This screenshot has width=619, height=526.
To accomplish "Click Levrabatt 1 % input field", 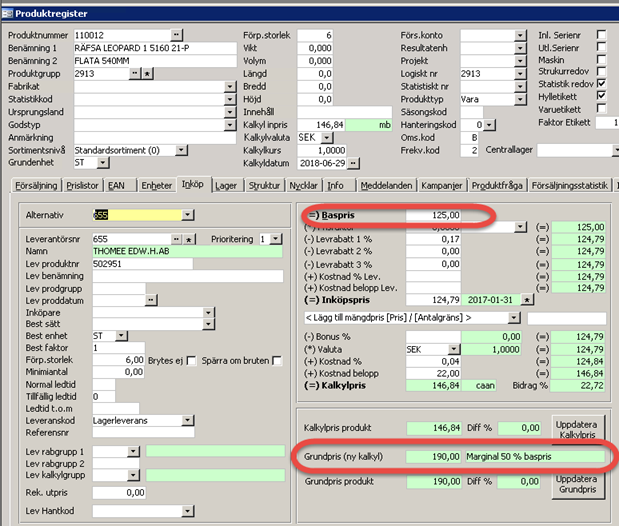I will [x=433, y=239].
